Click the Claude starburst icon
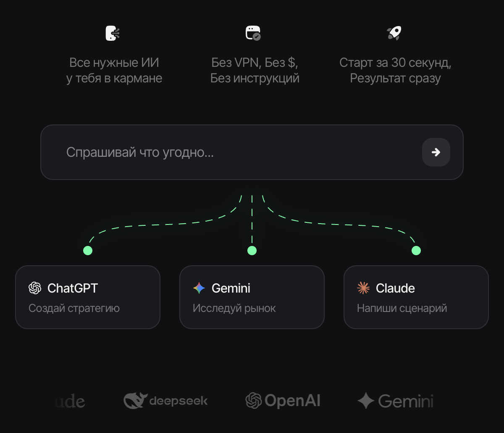 click(363, 288)
